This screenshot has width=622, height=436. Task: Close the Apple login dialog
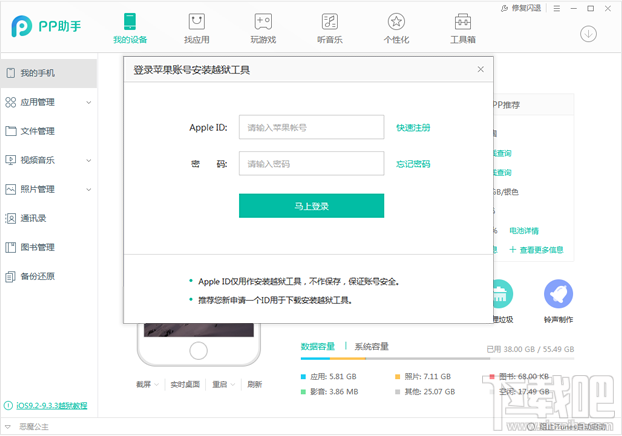[x=480, y=69]
